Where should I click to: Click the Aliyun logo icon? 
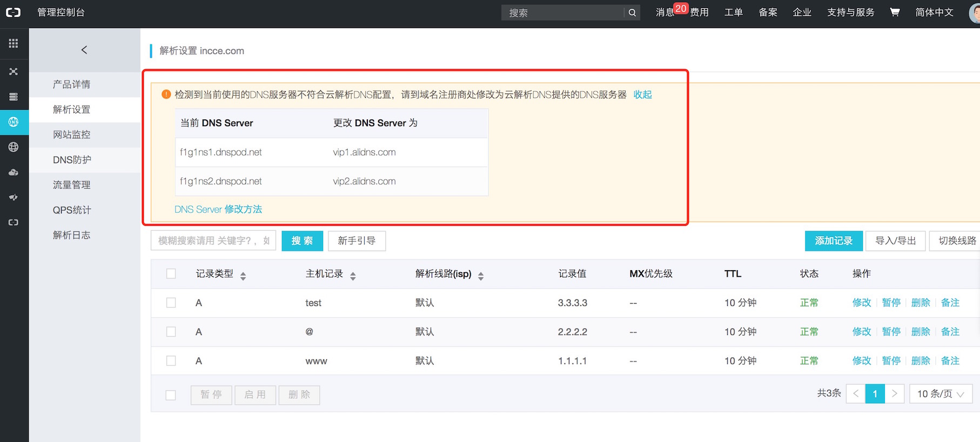(13, 12)
